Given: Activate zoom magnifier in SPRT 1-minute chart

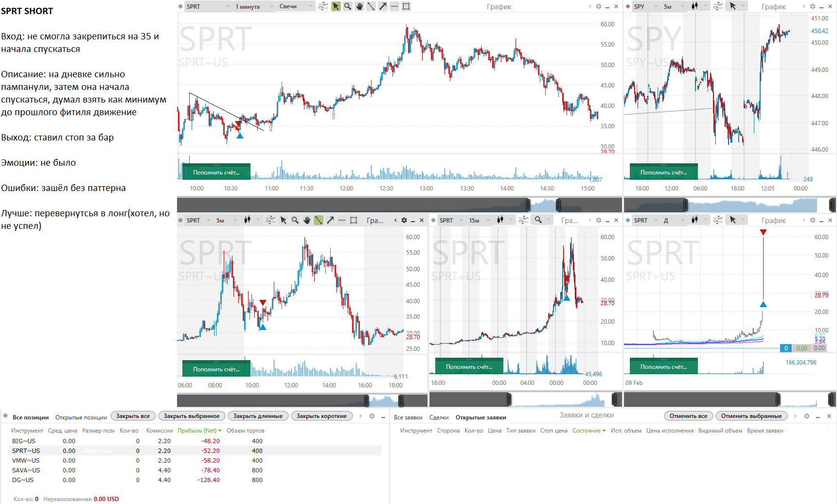Looking at the screenshot, I should coord(347,6).
